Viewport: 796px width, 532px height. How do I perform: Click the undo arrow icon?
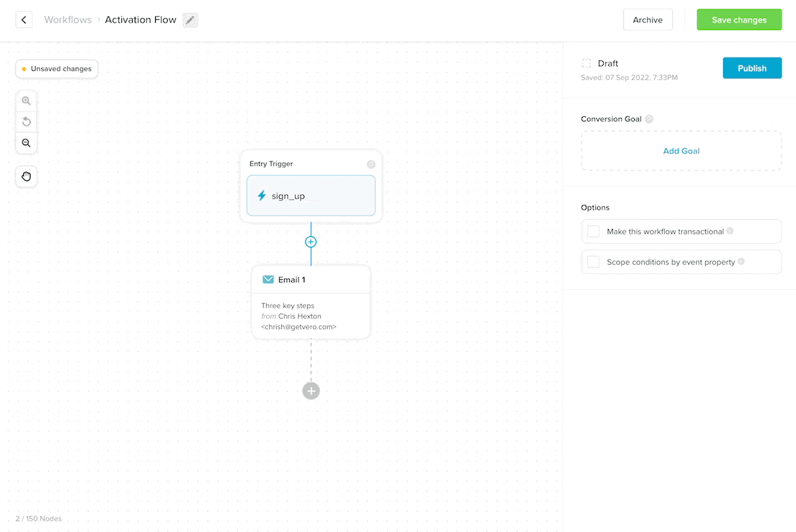tap(26, 122)
